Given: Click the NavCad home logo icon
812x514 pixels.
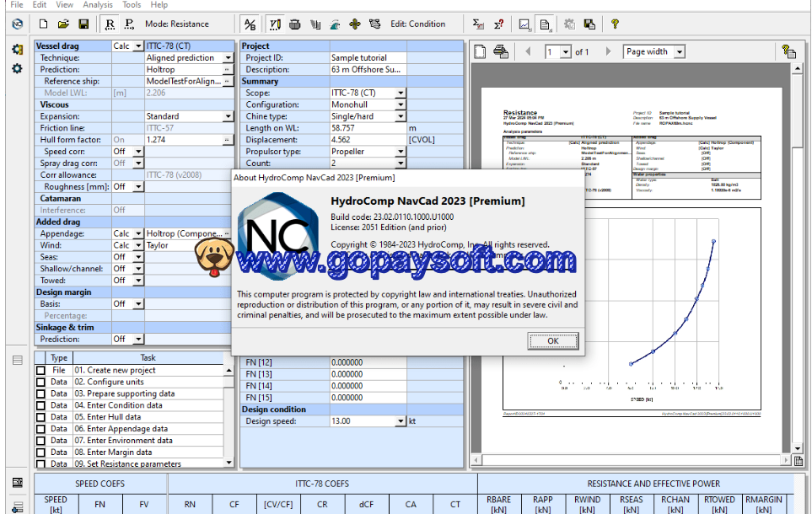Looking at the screenshot, I should (18, 24).
